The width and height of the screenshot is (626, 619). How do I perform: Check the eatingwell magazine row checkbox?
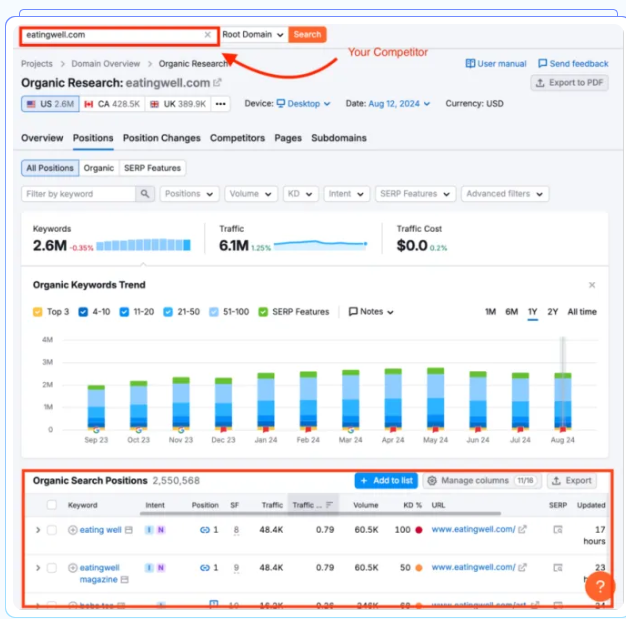pyautogui.click(x=52, y=568)
